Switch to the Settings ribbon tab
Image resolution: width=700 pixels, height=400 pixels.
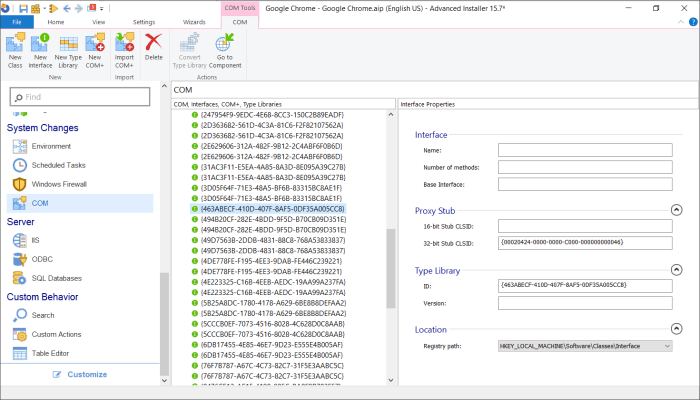pos(144,22)
